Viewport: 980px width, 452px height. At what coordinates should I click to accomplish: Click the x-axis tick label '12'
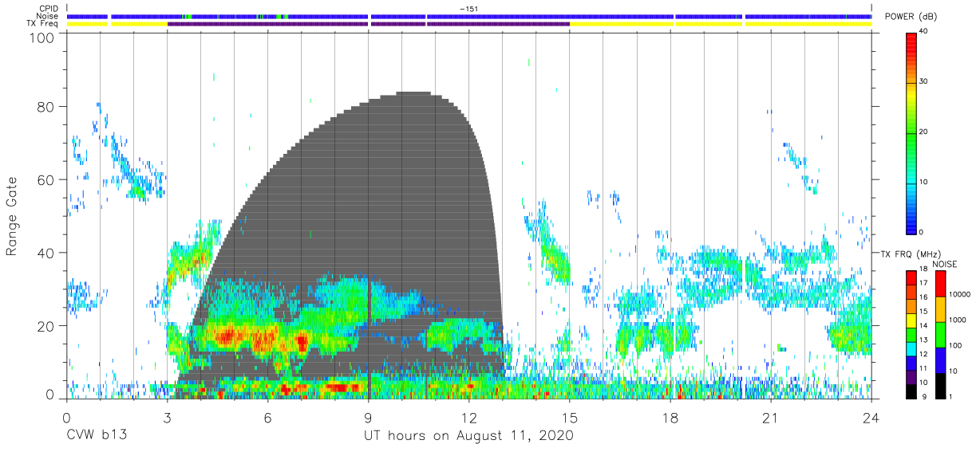(x=469, y=419)
